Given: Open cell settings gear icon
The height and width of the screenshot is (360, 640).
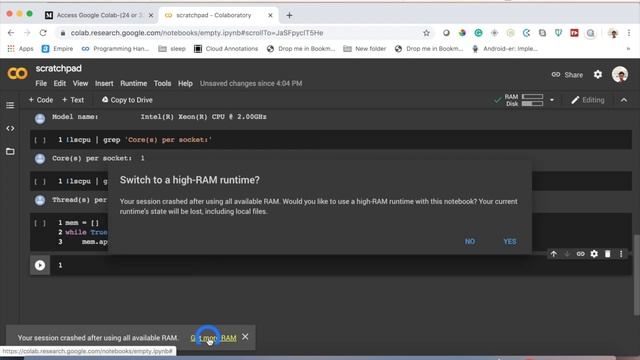Looking at the screenshot, I should [x=594, y=254].
